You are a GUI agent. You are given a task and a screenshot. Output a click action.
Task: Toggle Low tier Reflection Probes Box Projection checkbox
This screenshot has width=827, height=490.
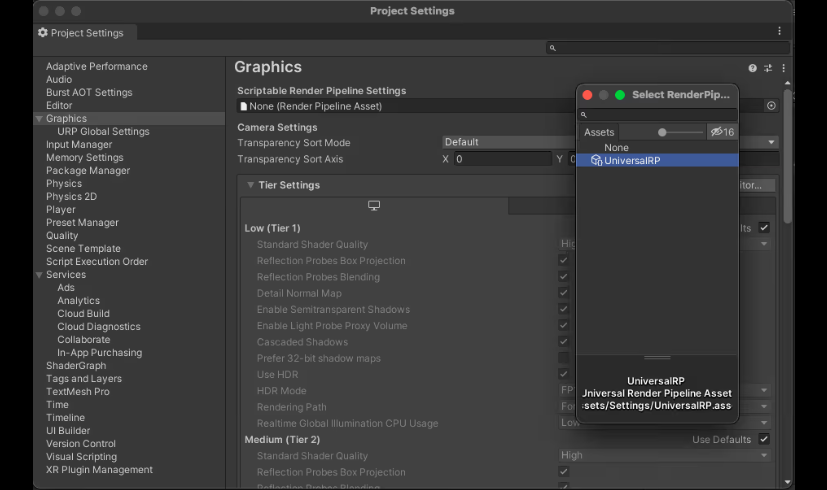(x=563, y=260)
